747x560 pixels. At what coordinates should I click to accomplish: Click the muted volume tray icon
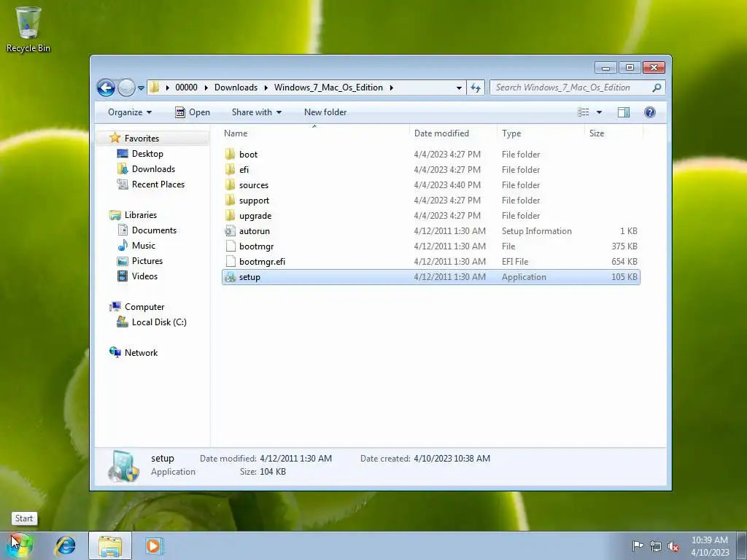[x=673, y=546]
